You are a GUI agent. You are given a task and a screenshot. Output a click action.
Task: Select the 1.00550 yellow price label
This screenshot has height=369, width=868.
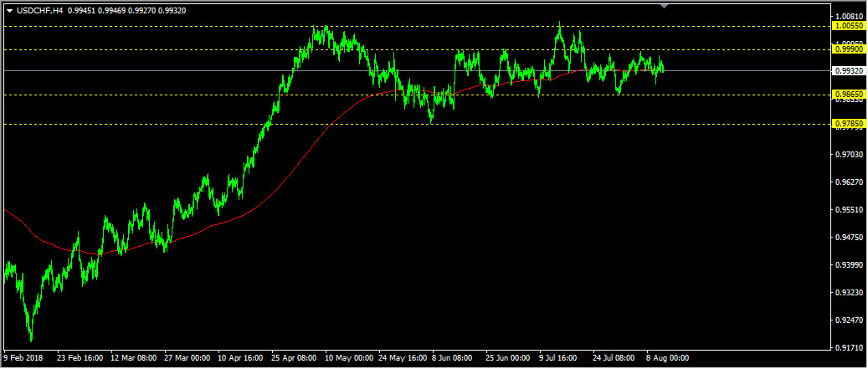[x=849, y=26]
